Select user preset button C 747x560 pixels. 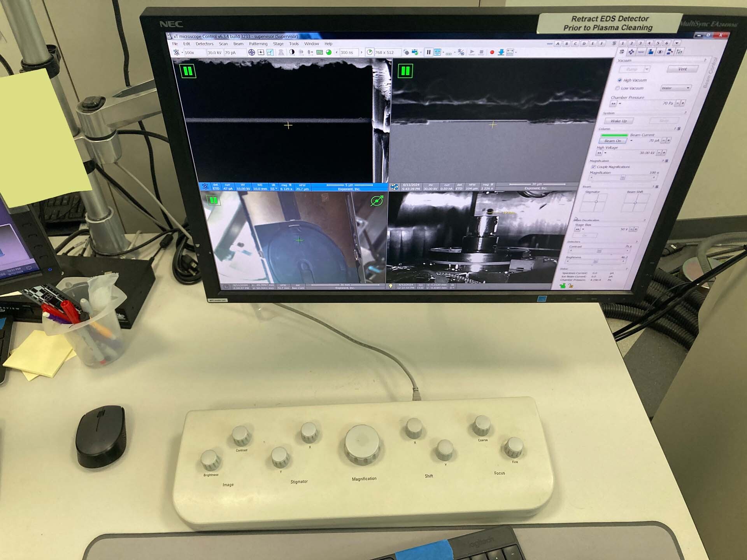coord(575,44)
